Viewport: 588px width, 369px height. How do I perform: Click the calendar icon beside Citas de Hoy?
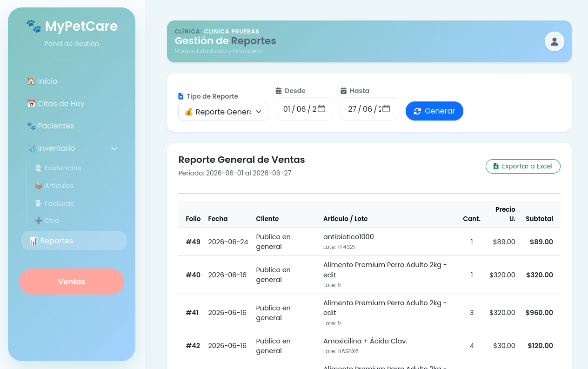pos(31,103)
